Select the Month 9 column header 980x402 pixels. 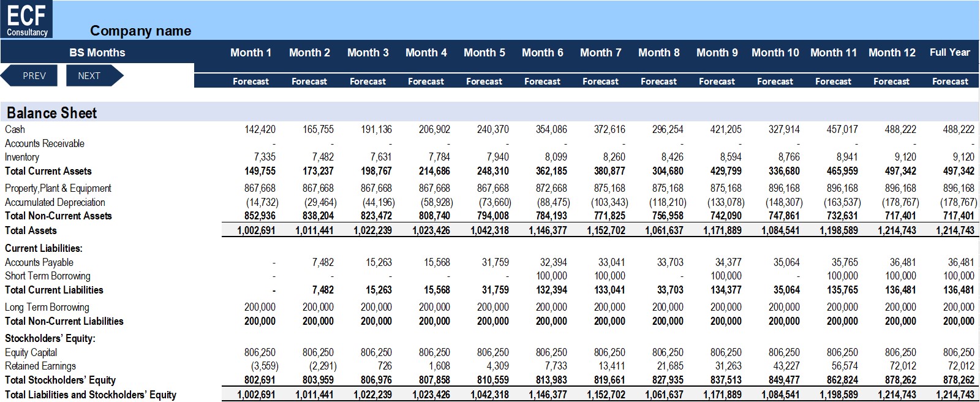click(x=717, y=53)
